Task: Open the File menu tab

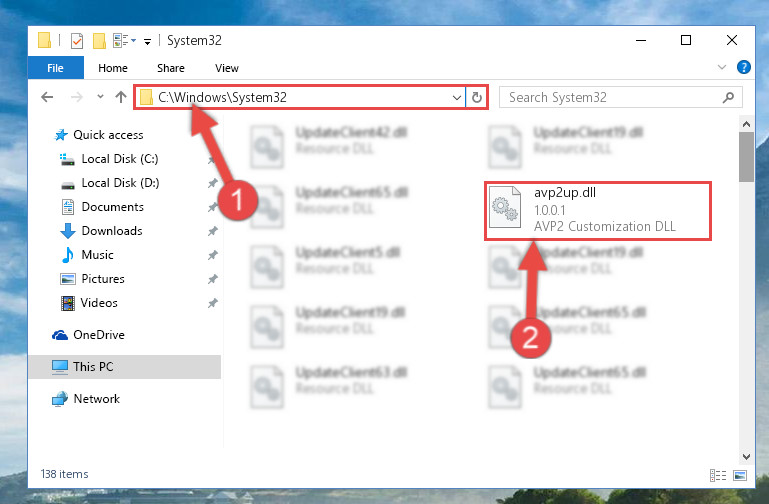Action: (55, 68)
